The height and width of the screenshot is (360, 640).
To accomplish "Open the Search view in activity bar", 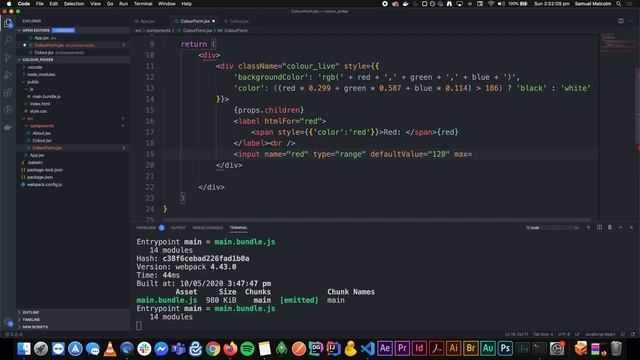I will point(8,40).
